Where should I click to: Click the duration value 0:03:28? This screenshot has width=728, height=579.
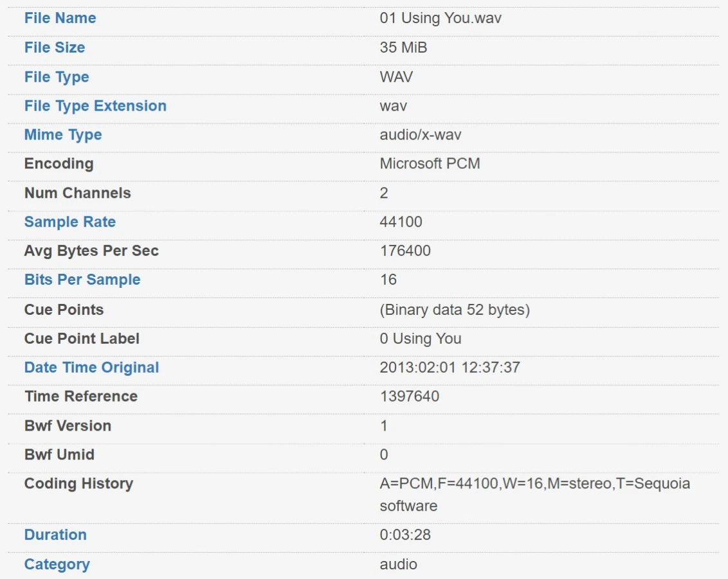[405, 535]
